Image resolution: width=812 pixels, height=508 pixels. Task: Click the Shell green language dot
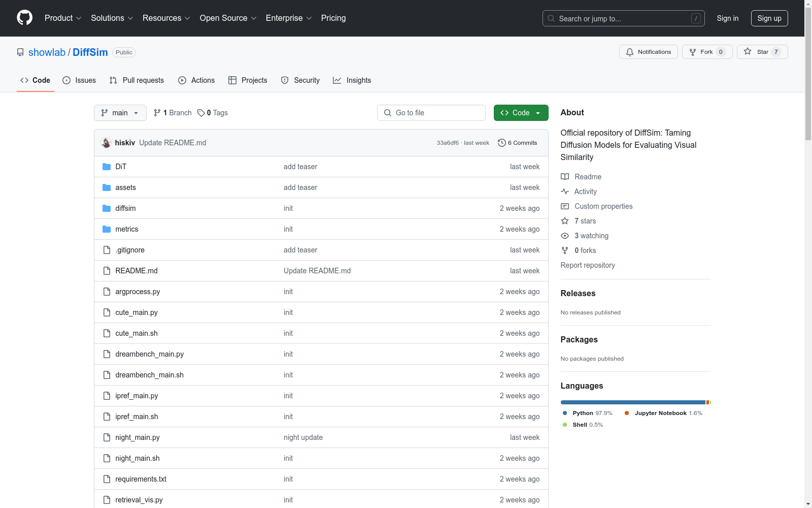[565, 425]
